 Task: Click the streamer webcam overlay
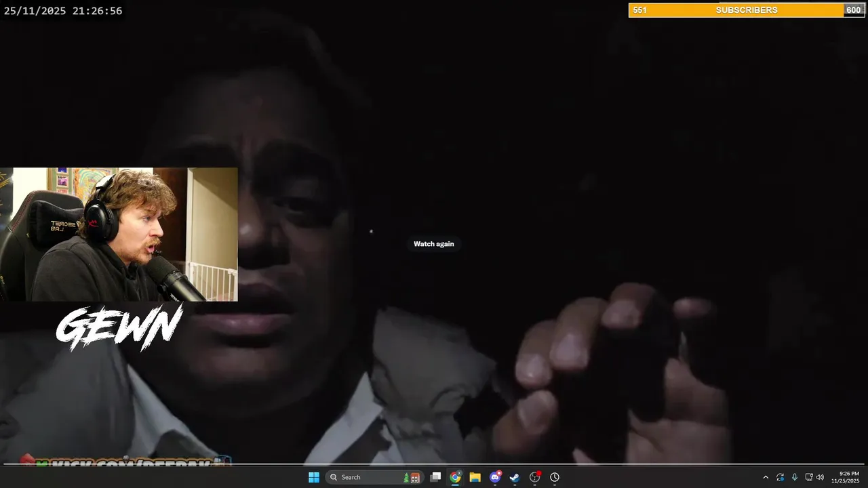119,235
